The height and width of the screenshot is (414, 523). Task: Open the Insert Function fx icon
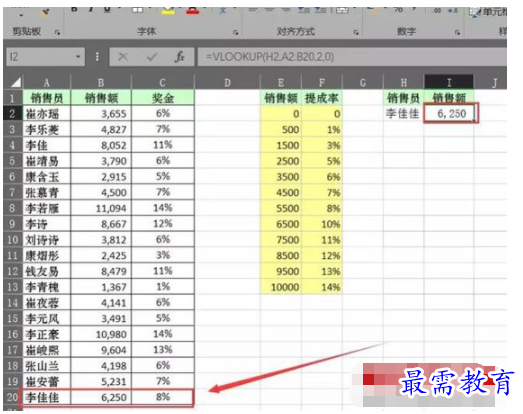point(179,57)
